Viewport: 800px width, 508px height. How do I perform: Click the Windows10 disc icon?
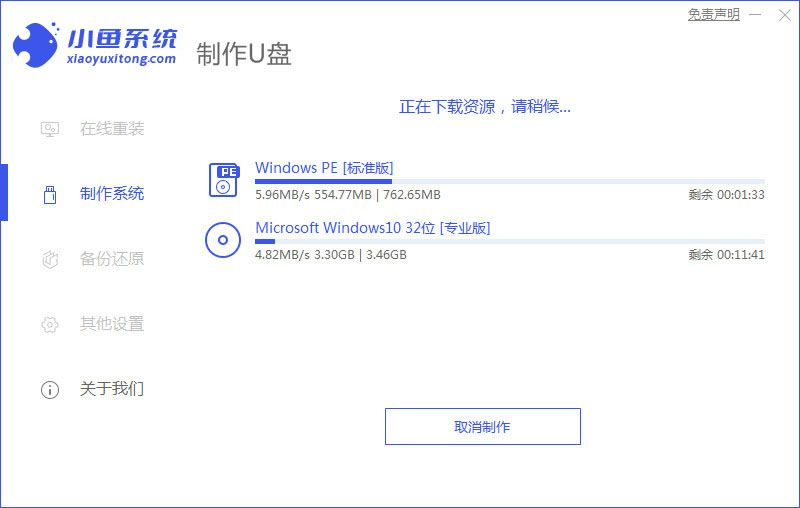pos(223,240)
